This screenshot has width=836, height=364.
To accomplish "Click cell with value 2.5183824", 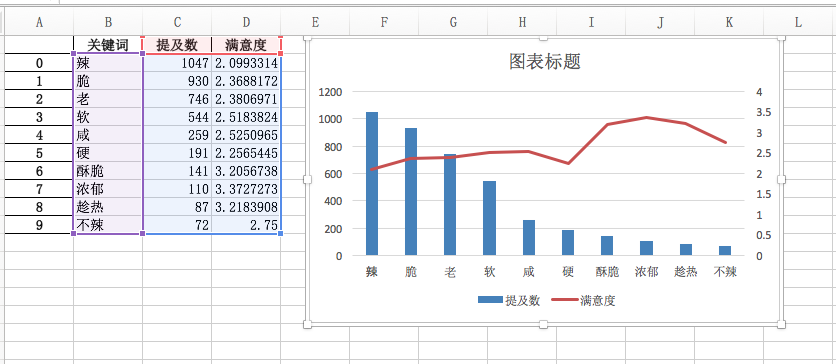I will [x=246, y=117].
